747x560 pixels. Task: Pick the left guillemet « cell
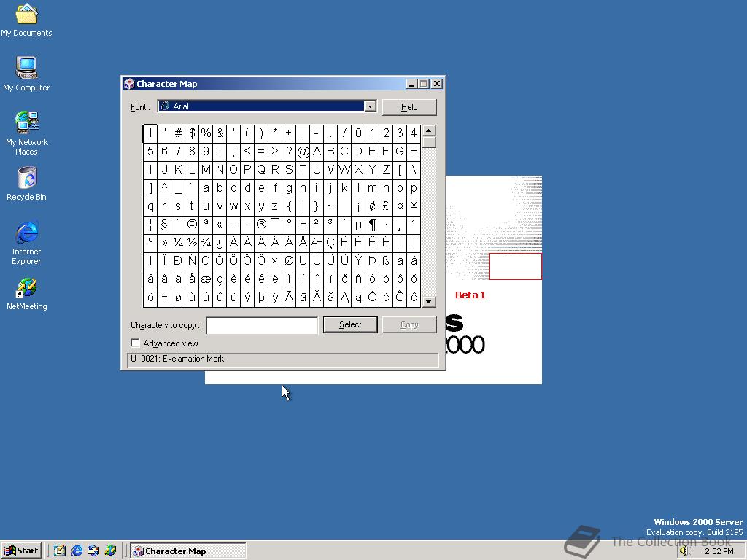(x=220, y=225)
